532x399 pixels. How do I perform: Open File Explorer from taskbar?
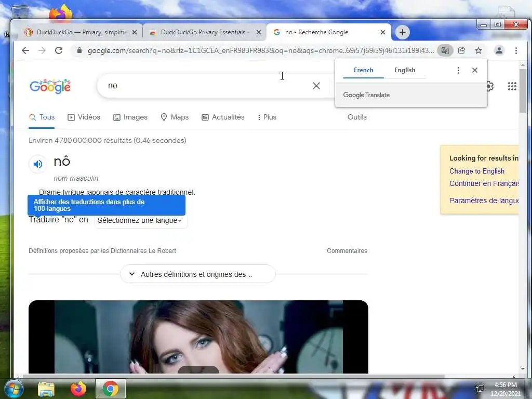point(46,389)
